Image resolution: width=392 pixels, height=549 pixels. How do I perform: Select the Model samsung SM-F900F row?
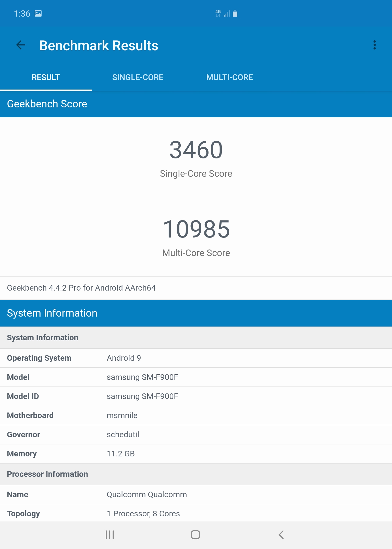pos(196,377)
